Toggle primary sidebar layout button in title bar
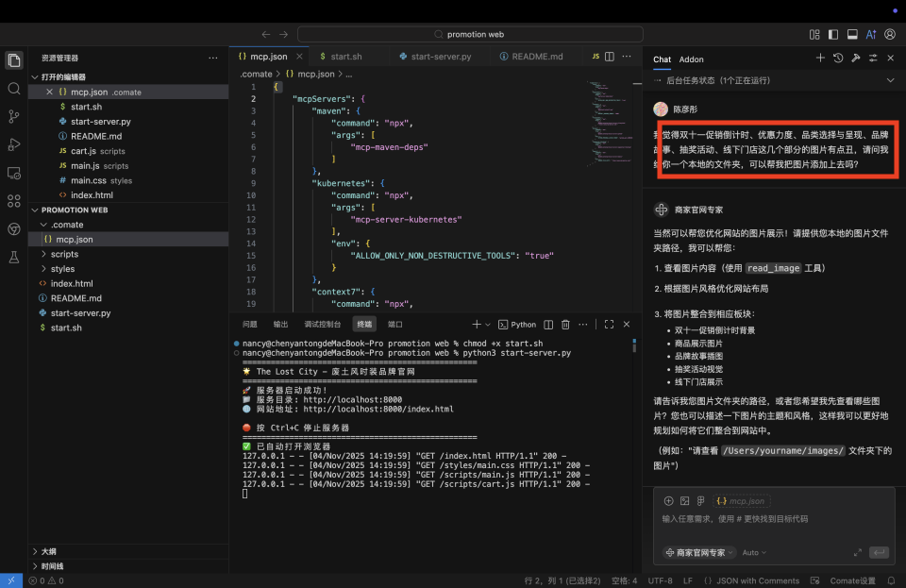The width and height of the screenshot is (906, 588). click(x=832, y=35)
